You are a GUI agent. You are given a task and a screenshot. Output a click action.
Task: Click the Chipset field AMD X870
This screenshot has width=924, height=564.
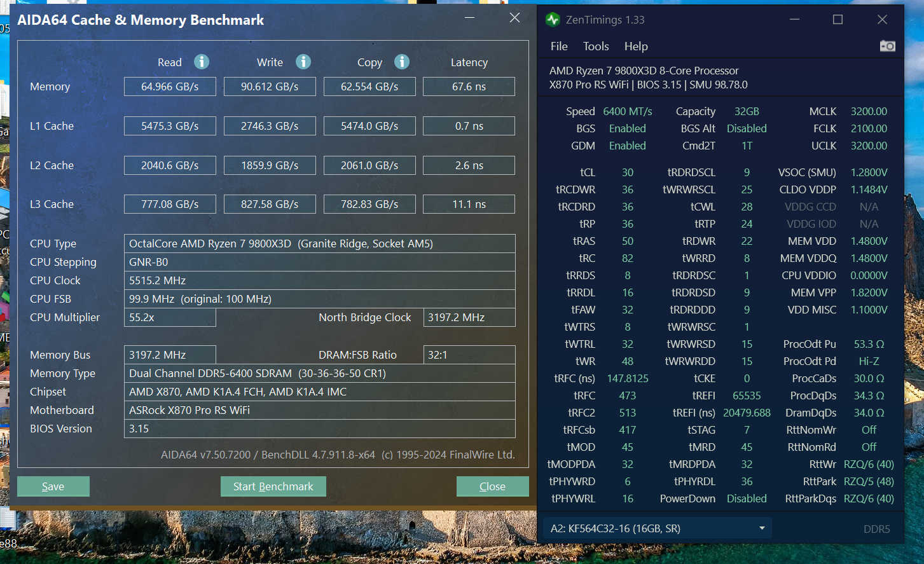point(320,392)
